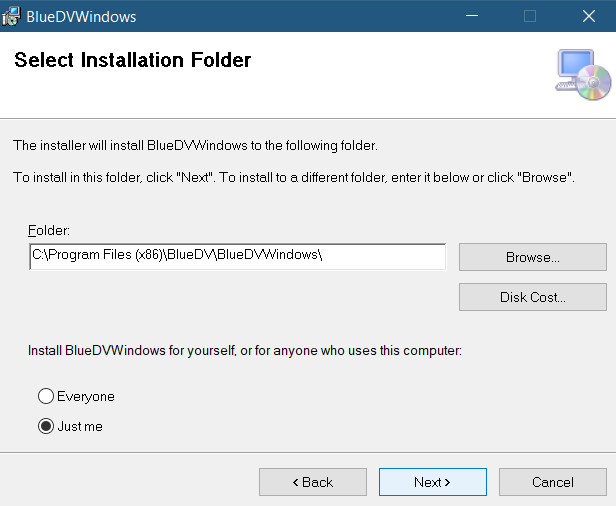Click the "Folder:" field label
616x506 pixels.
point(49,230)
